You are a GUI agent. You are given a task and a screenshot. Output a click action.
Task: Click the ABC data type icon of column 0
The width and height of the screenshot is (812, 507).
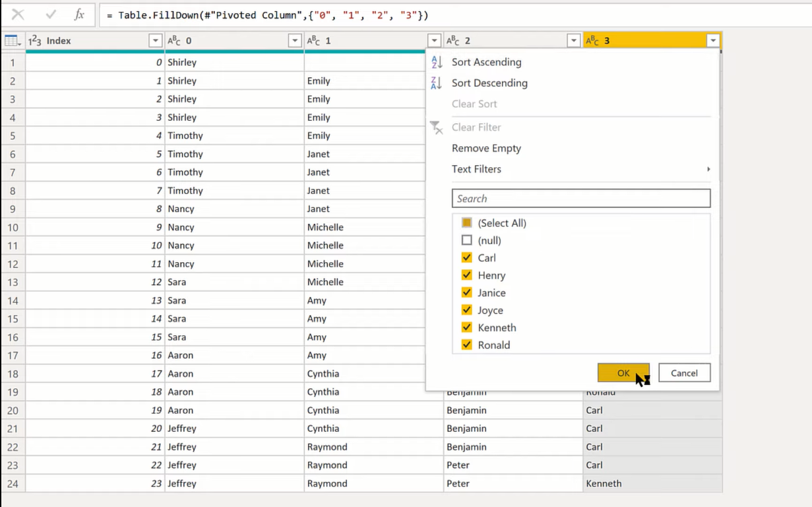(174, 41)
